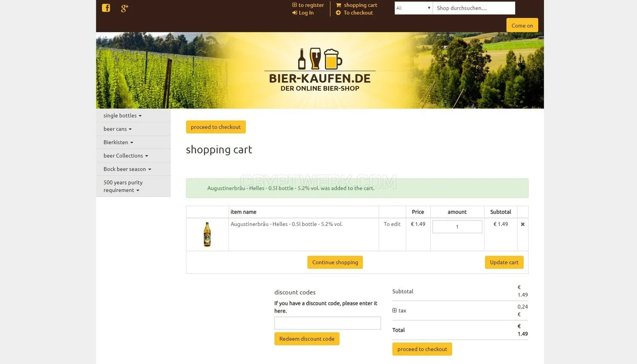
Task: Click the 'Update cart' button
Action: tap(504, 262)
